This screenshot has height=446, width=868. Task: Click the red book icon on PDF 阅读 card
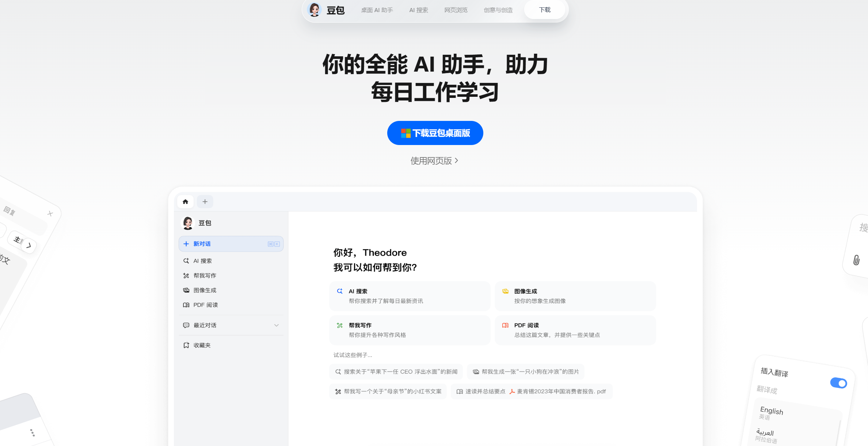click(505, 325)
